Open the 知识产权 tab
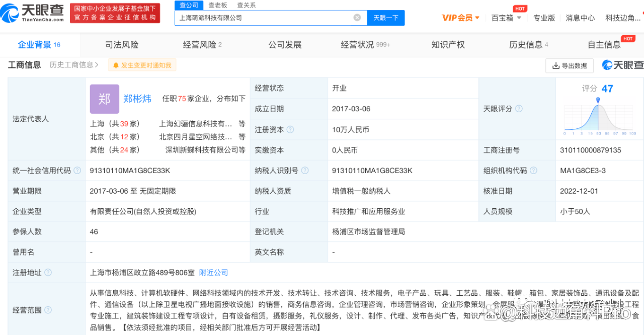The width and height of the screenshot is (644, 335). (x=448, y=45)
